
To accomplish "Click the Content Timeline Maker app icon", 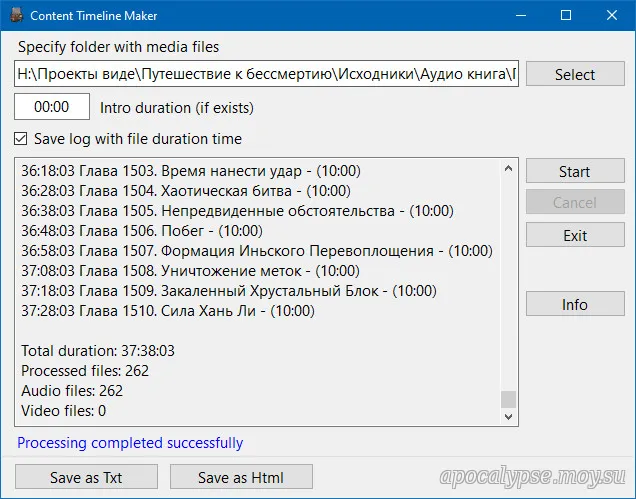I will (15, 16).
